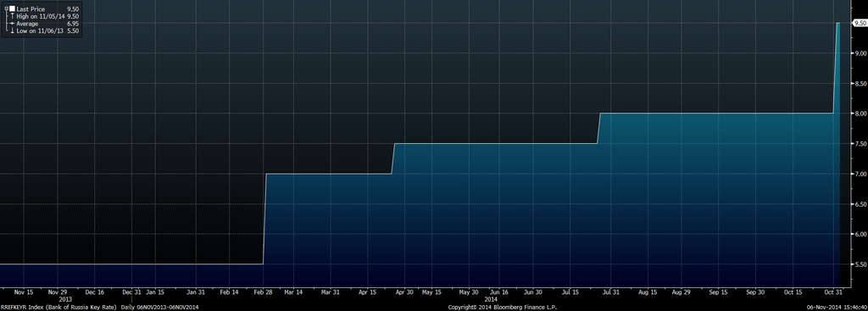Select the Low on 11/06/13 marker icon
This screenshot has height=311, width=868.
pyautogui.click(x=12, y=31)
